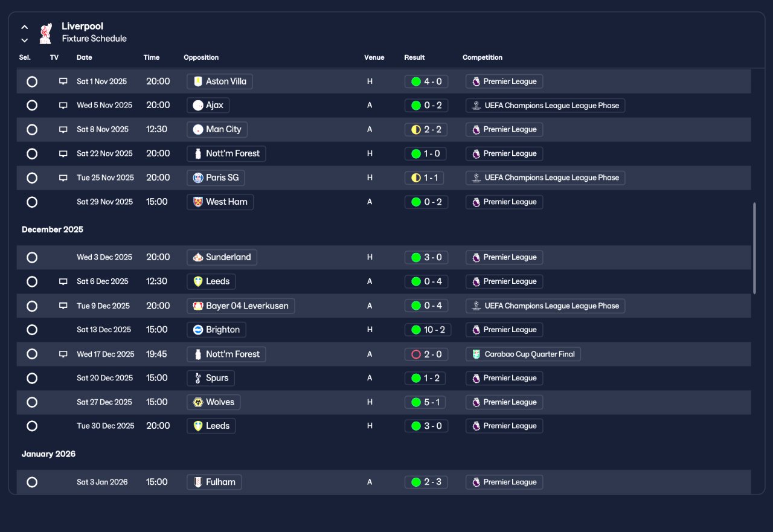Image resolution: width=773 pixels, height=532 pixels.
Task: Click the green win indicator in Brighton row
Action: (x=415, y=330)
